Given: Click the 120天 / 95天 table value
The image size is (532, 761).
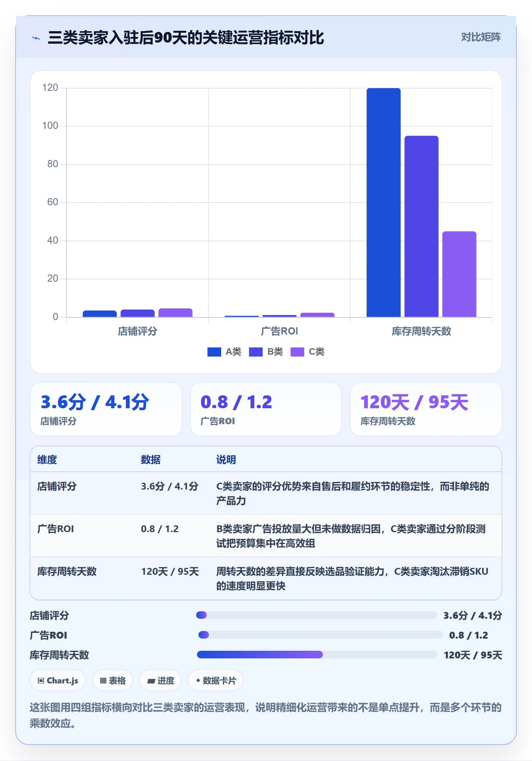Looking at the screenshot, I should tap(170, 571).
